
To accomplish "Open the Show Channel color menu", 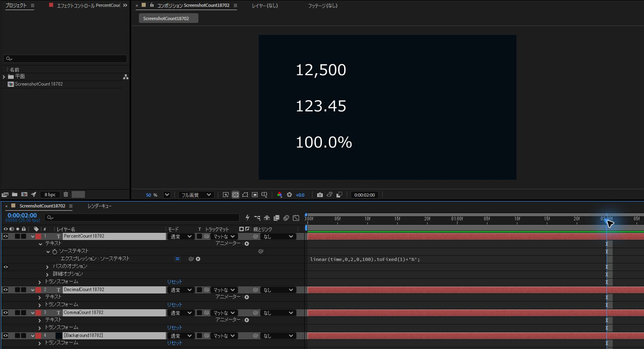I will [x=279, y=195].
